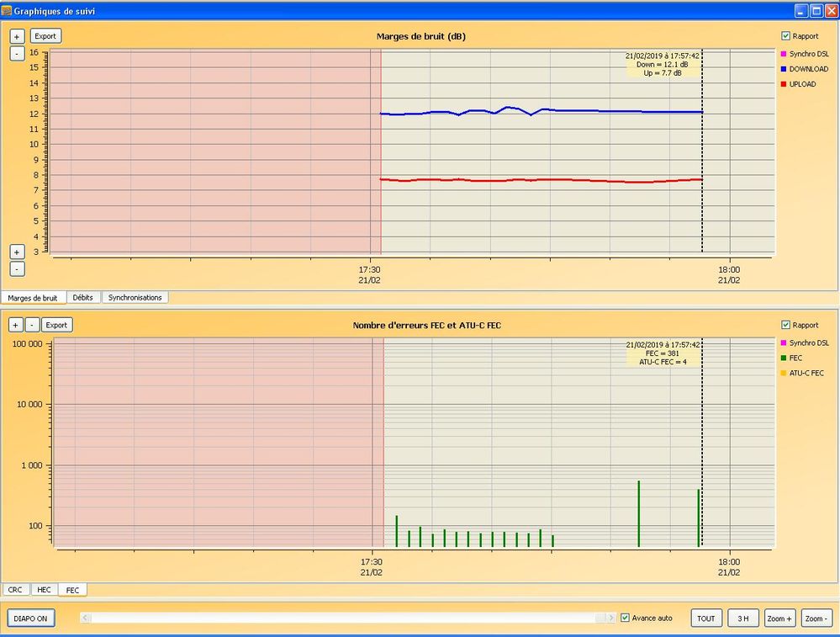Click the plus button at bottom-left of noise chart
Viewport: 840px width, 637px height.
pos(17,252)
